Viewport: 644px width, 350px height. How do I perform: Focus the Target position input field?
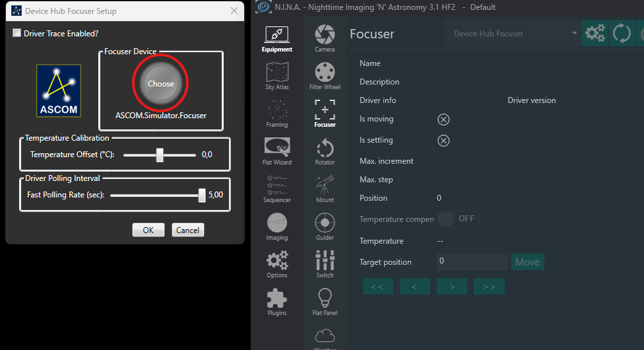click(472, 262)
